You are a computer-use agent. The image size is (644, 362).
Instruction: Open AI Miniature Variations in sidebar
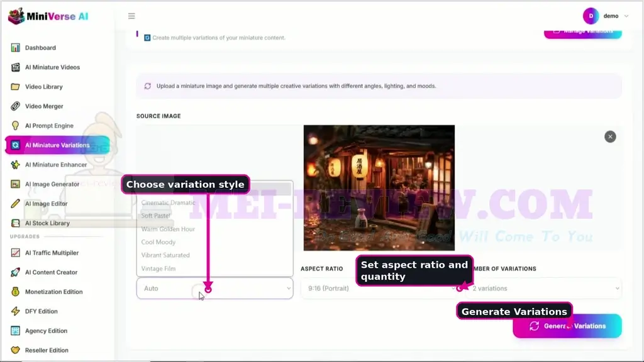tap(57, 145)
